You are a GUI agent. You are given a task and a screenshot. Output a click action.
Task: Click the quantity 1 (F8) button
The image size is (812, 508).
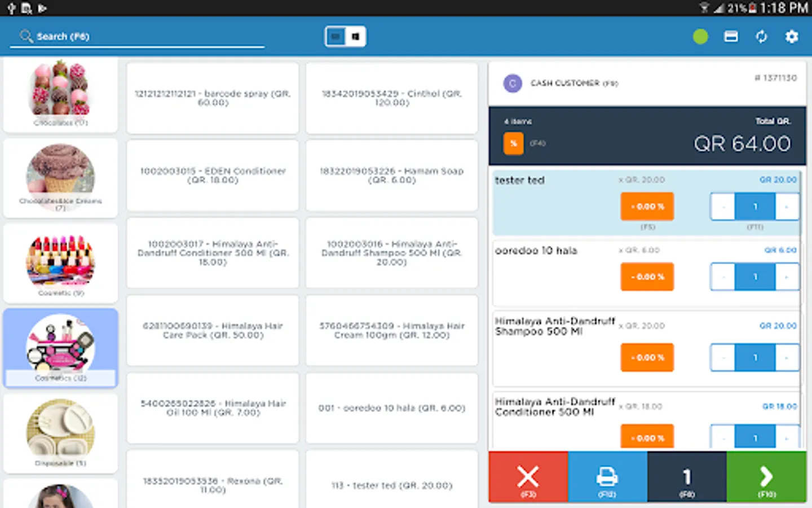click(687, 477)
